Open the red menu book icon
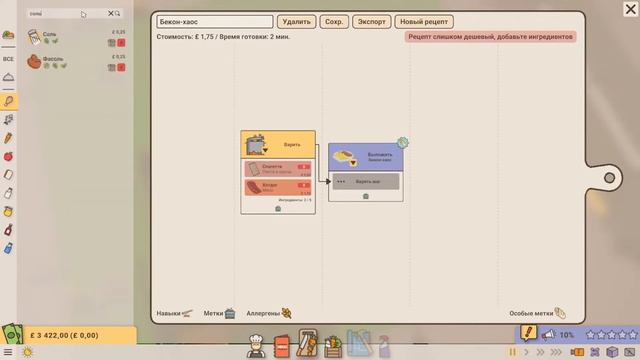The height and width of the screenshot is (360, 640). pos(281,346)
